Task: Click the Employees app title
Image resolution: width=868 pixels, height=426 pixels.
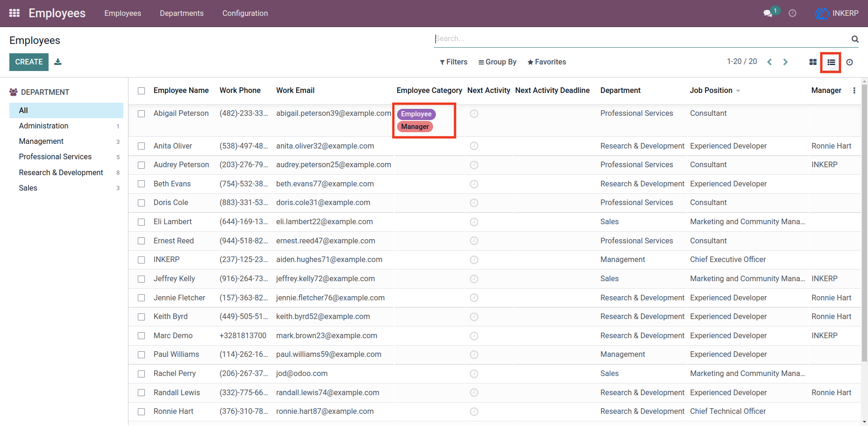Action: pos(57,13)
